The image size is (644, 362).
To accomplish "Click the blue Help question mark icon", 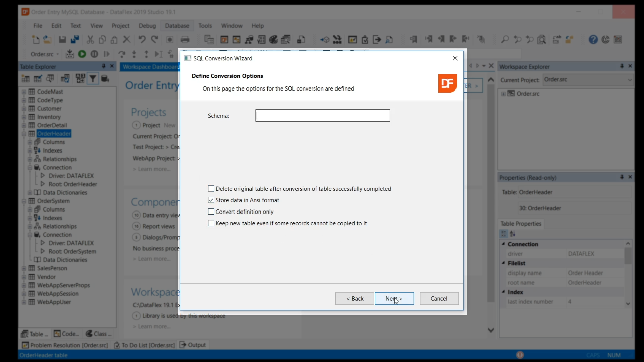I will click(x=593, y=40).
